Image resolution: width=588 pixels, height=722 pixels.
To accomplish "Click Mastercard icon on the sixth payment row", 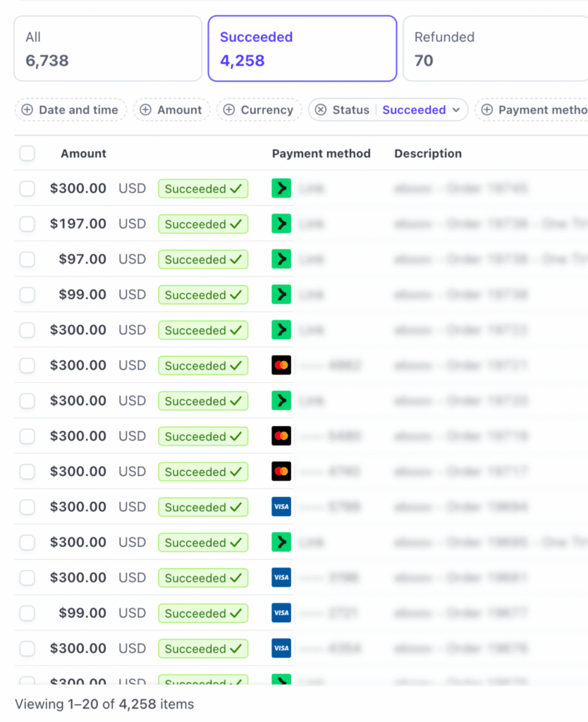I will point(281,365).
